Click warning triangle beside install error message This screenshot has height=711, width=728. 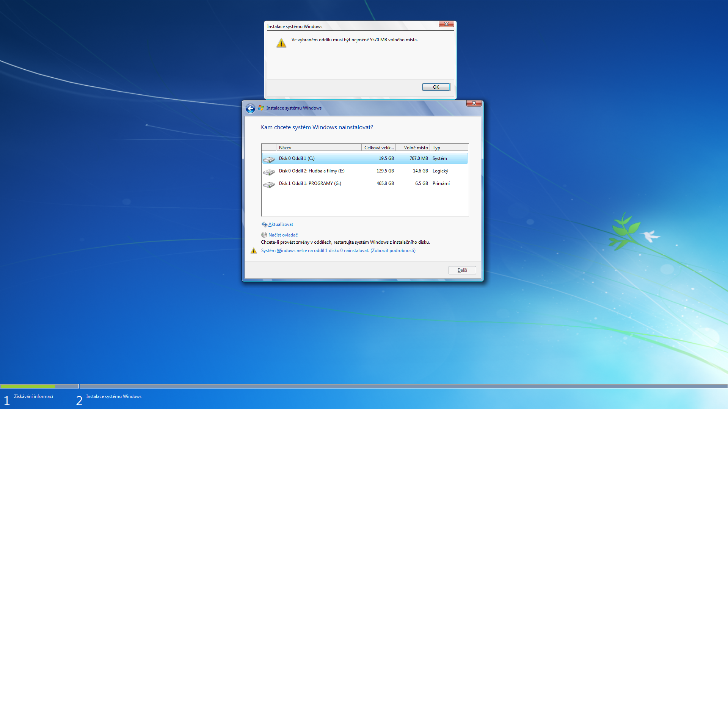(x=254, y=251)
